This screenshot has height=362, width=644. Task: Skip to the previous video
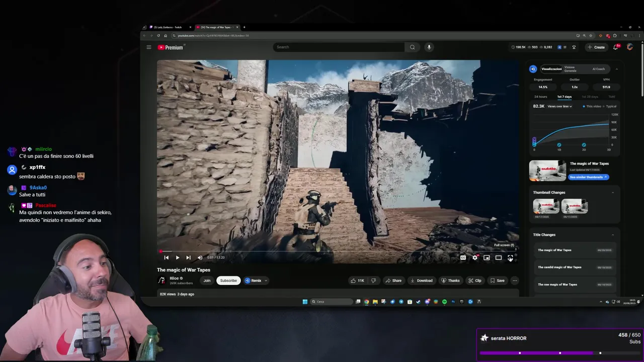(166, 257)
